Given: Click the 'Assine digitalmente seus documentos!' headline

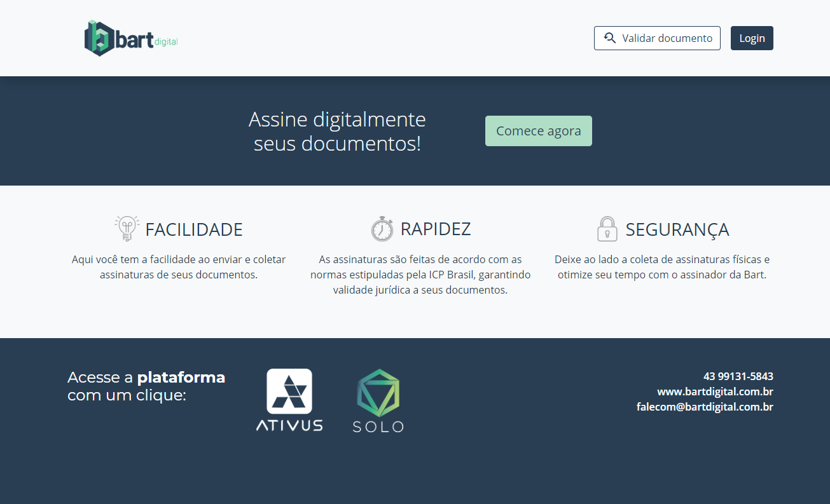Looking at the screenshot, I should tap(337, 132).
